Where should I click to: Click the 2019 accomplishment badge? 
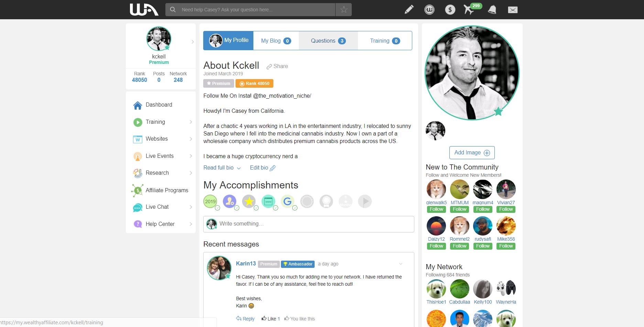pos(210,201)
